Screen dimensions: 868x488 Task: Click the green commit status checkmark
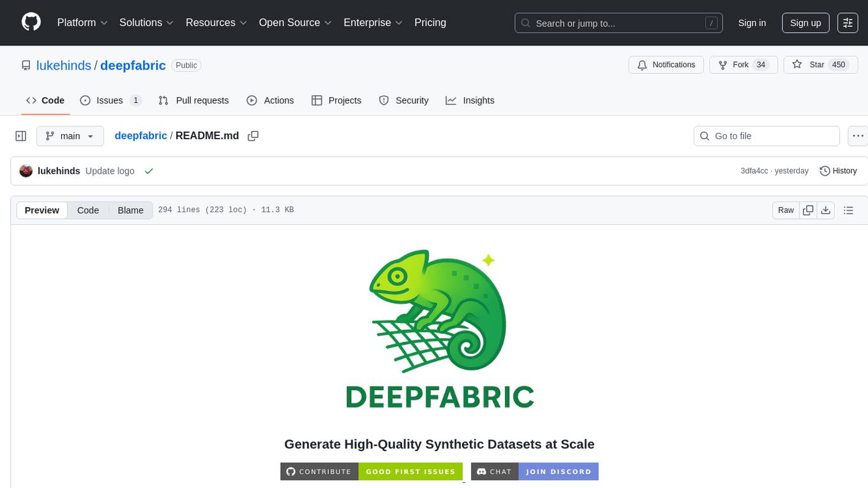149,171
